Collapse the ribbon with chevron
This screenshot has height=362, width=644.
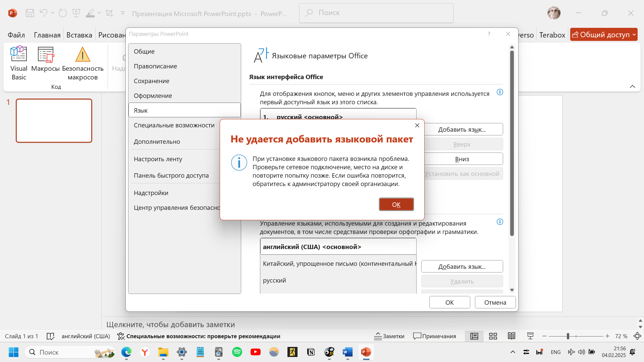(632, 86)
